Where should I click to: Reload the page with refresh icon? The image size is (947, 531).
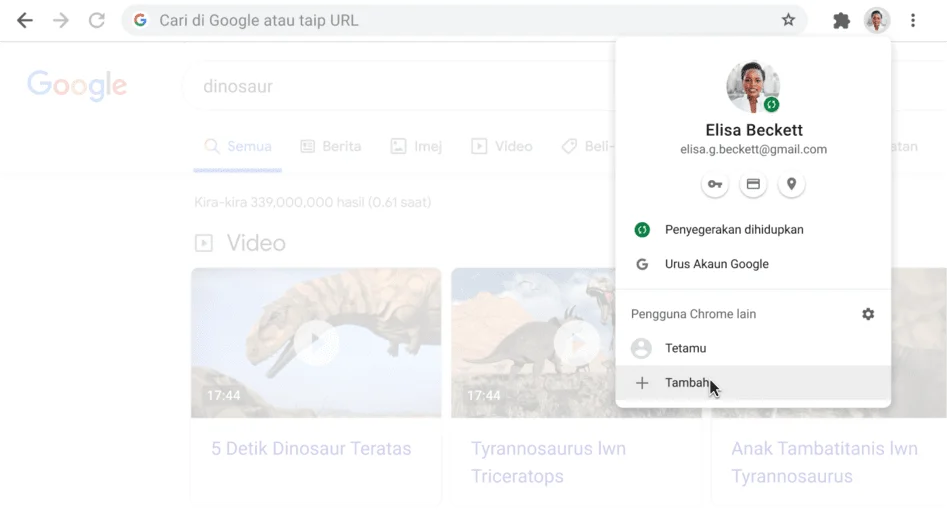97,20
